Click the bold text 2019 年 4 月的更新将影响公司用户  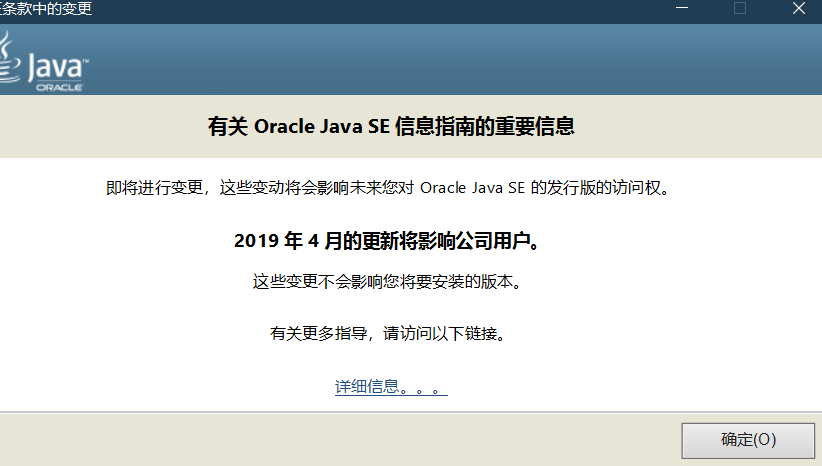(387, 241)
